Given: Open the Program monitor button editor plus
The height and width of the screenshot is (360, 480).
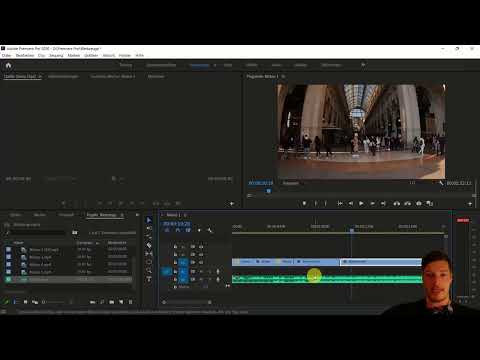Looking at the screenshot, I should 470,204.
